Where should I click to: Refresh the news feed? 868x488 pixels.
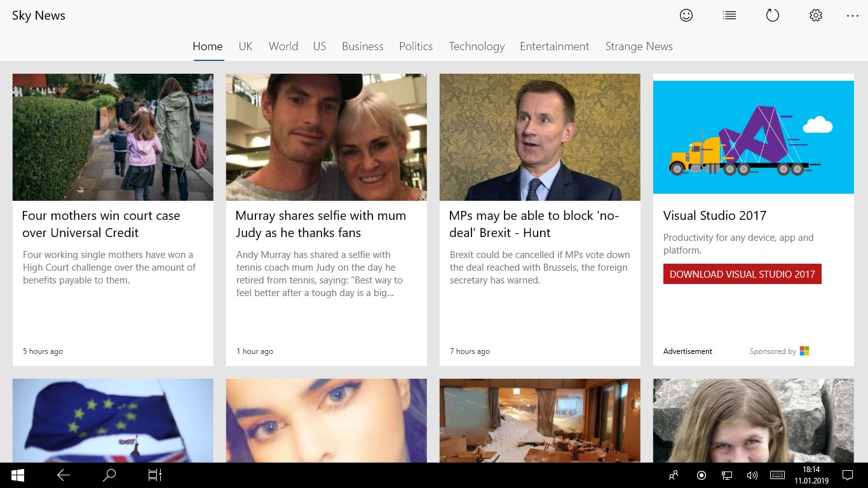[x=773, y=15]
